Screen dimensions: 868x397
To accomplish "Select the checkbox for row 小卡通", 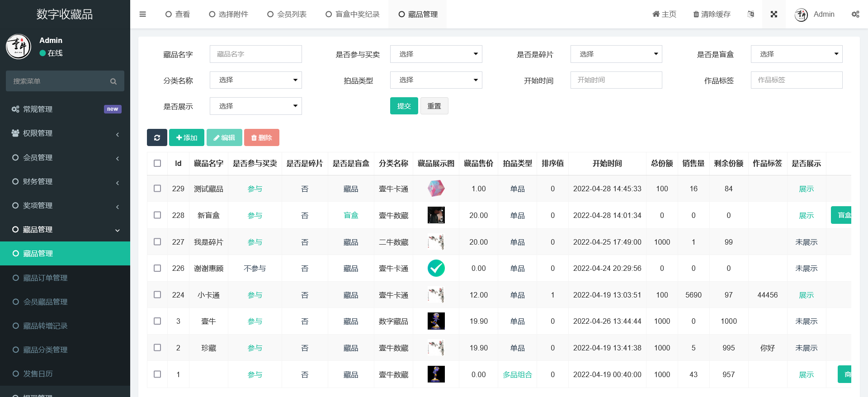I will tap(157, 295).
